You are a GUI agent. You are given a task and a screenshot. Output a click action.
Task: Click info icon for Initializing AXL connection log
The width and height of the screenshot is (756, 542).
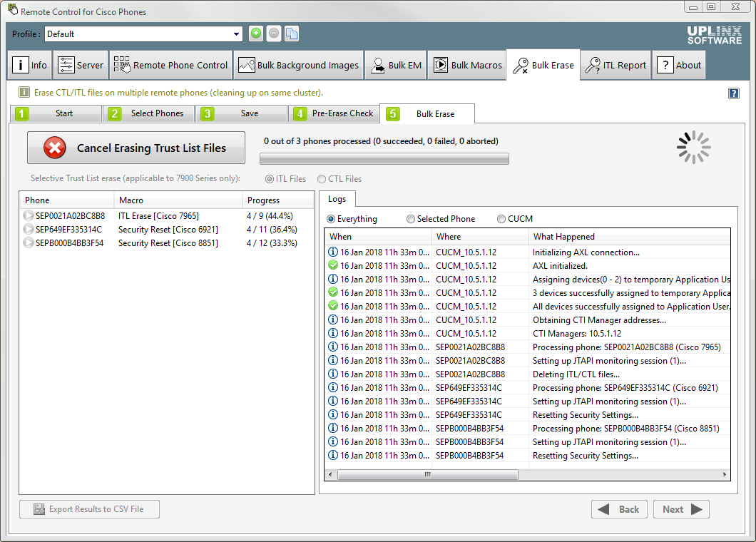332,252
